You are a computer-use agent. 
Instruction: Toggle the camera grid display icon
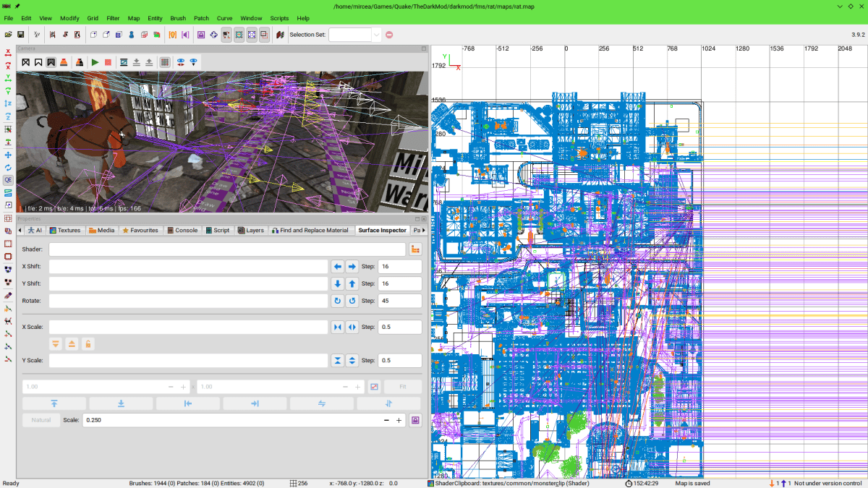pyautogui.click(x=165, y=63)
